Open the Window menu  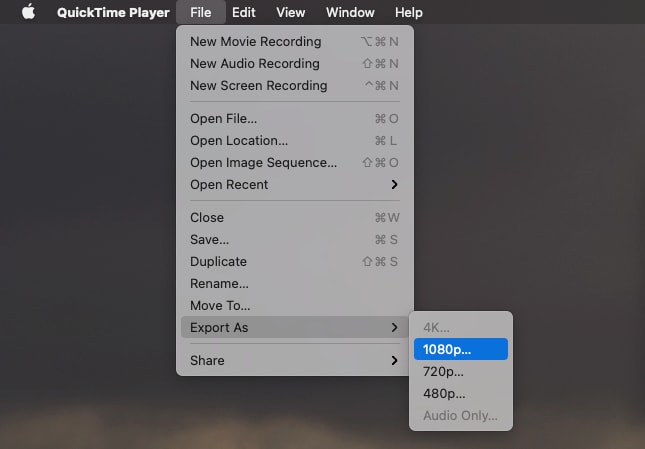point(350,12)
